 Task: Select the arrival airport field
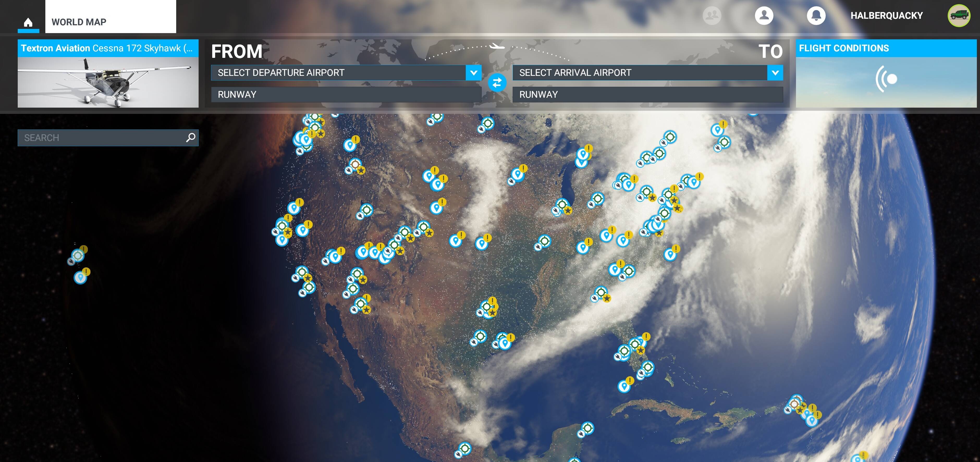640,73
